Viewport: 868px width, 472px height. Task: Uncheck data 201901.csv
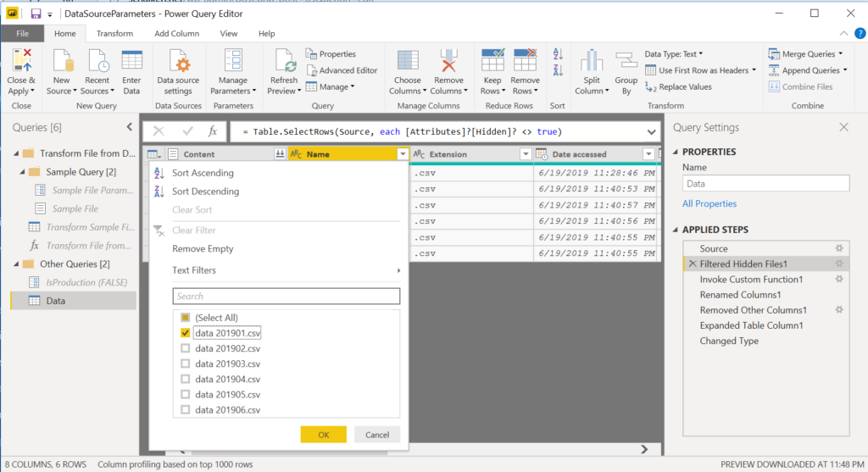(x=186, y=333)
